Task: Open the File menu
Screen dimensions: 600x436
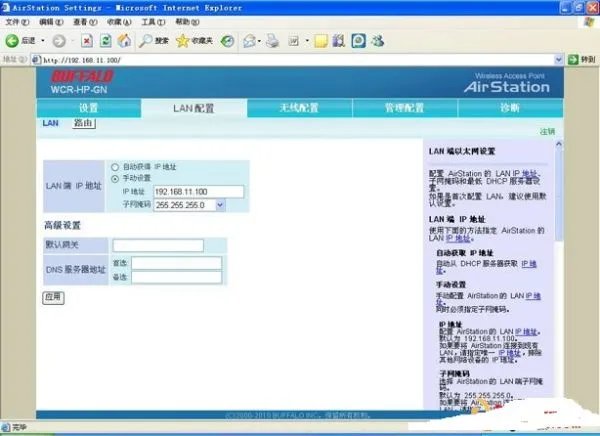Action: click(17, 22)
